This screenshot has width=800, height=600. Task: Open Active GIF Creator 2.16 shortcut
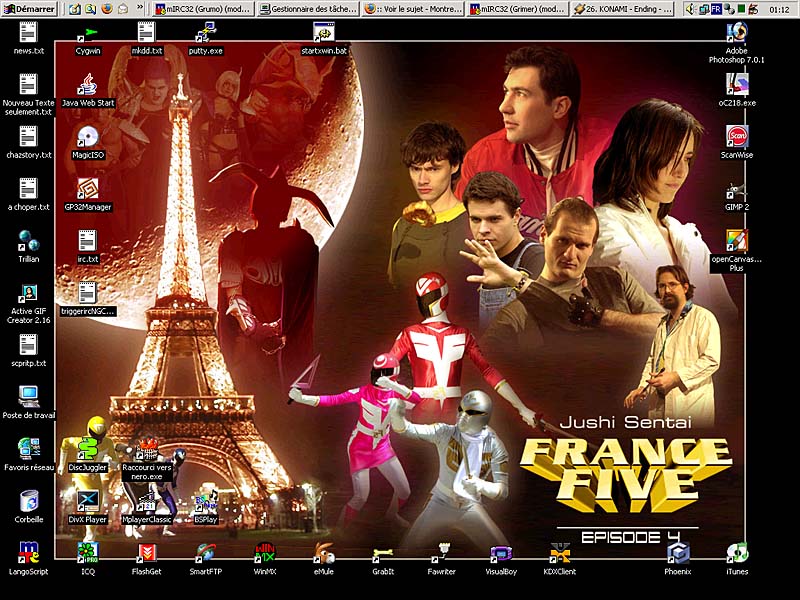(29, 304)
